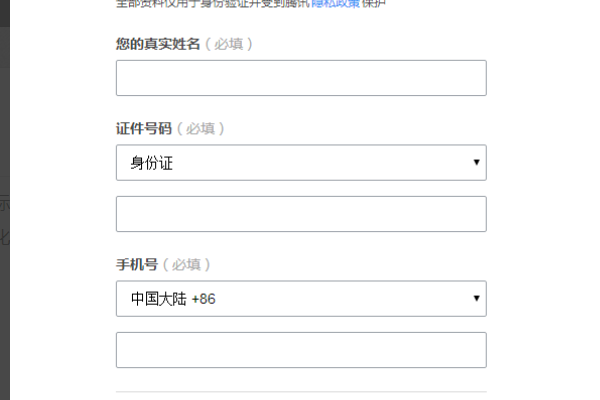Image resolution: width=600 pixels, height=400 pixels.
Task: Click the arrow on the 中国大陆 +86 selector
Action: pyautogui.click(x=476, y=298)
